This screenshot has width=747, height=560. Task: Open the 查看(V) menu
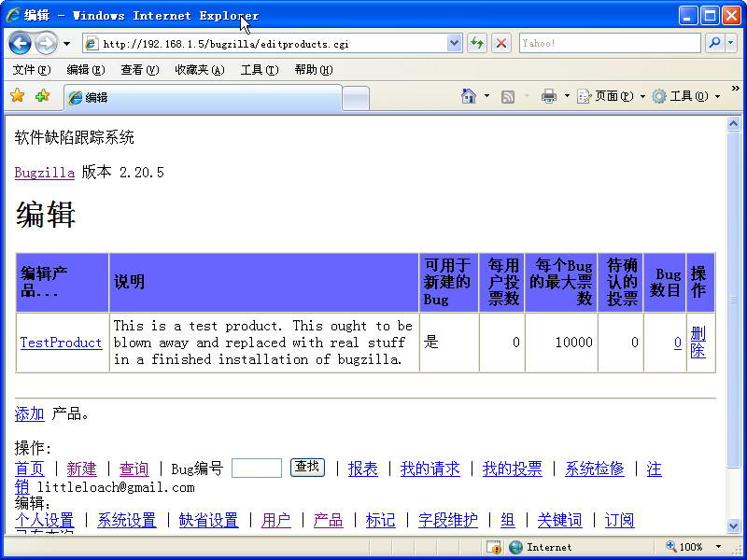(139, 70)
